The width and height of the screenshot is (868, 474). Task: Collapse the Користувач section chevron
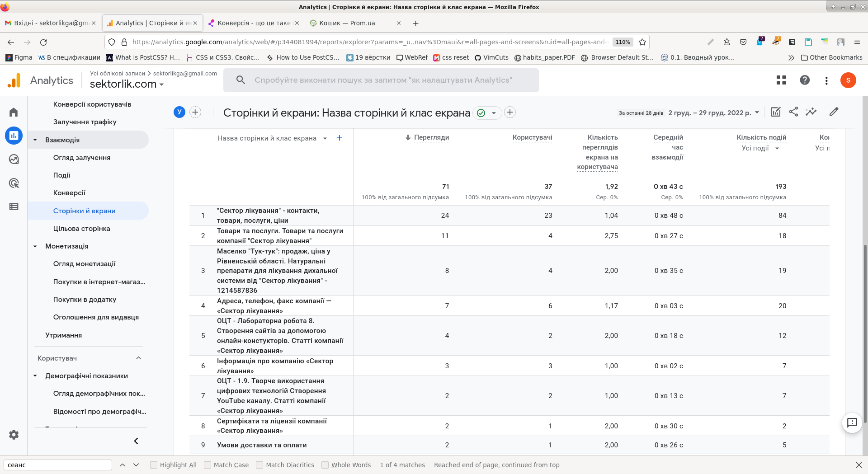pos(139,358)
